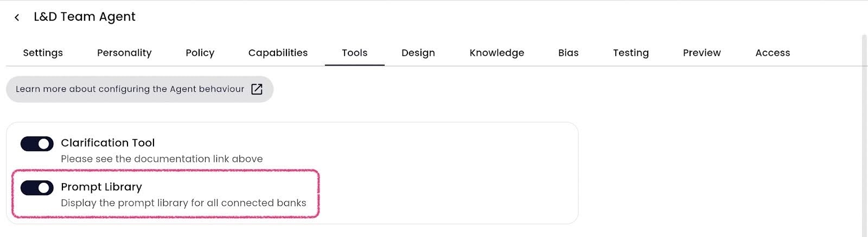Click the vertical scrollbar on the right edge
Image resolution: width=868 pixels, height=237 pixels.
pyautogui.click(x=865, y=136)
